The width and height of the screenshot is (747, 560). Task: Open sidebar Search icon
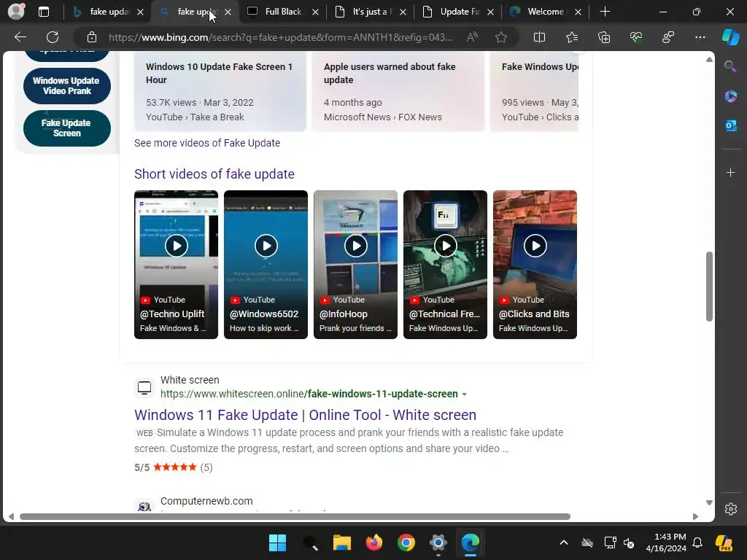(x=730, y=66)
